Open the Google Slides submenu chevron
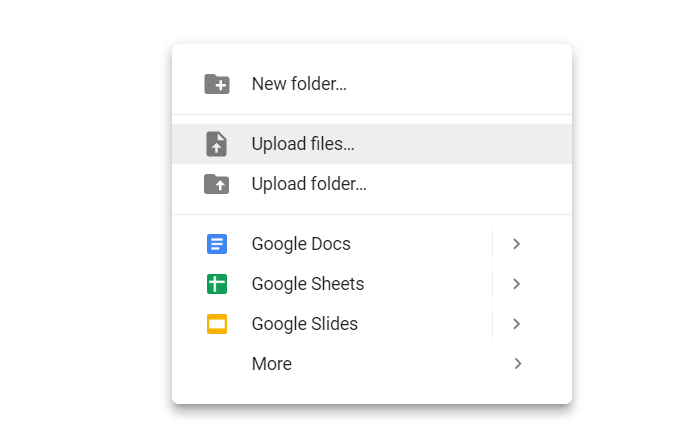 [516, 324]
